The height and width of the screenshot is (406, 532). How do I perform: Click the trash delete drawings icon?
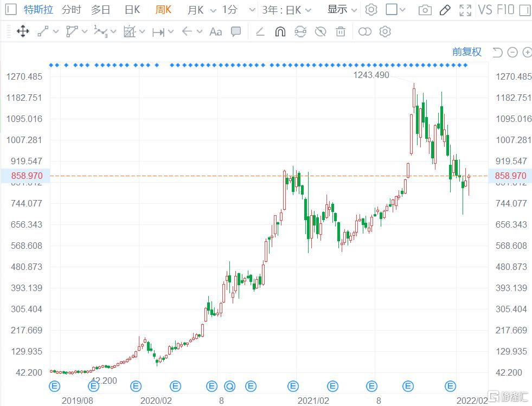click(x=341, y=31)
